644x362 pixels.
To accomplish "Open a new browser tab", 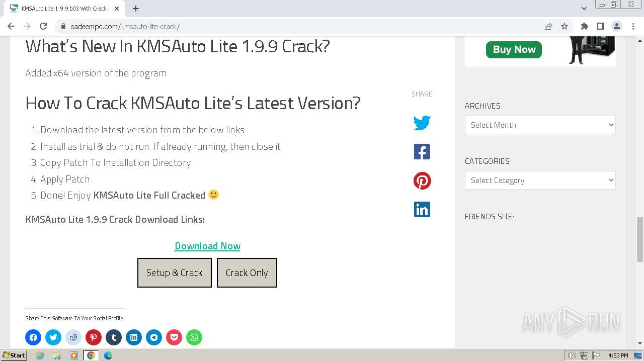I will click(136, 9).
